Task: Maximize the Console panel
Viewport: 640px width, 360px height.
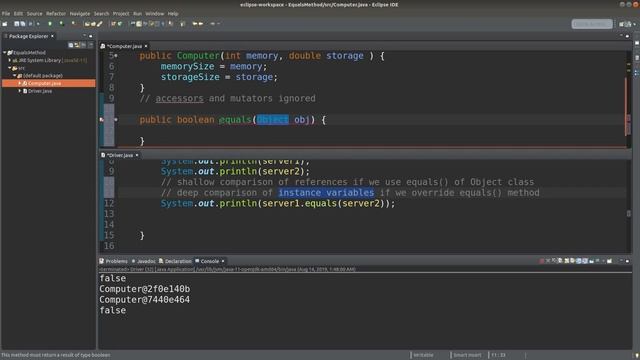Action: pos(627,261)
